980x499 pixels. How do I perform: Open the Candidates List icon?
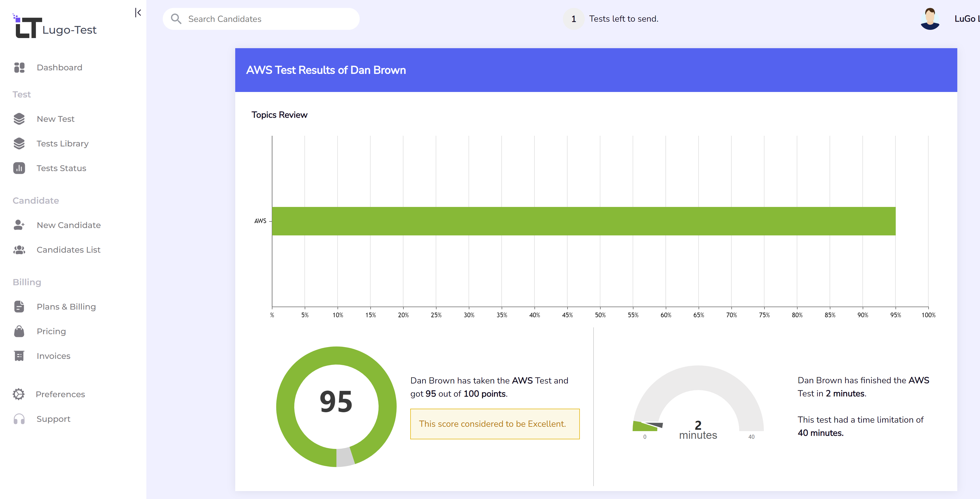pos(19,250)
